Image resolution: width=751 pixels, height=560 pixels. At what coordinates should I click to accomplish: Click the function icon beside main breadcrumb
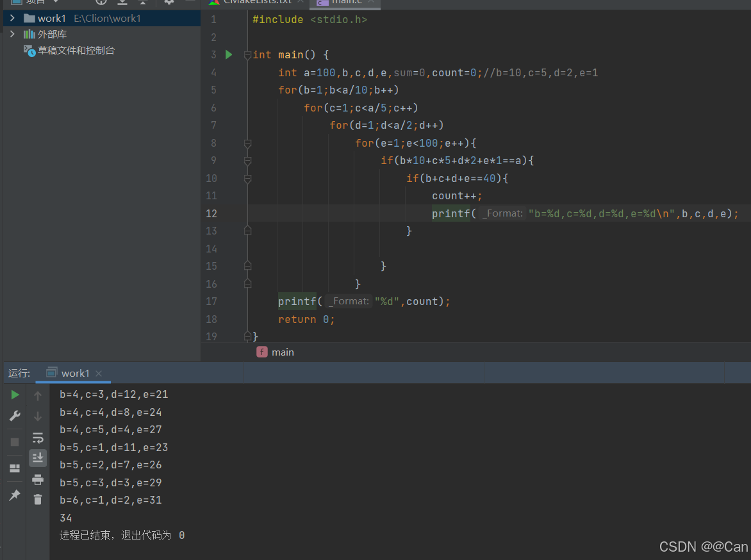[x=262, y=352]
